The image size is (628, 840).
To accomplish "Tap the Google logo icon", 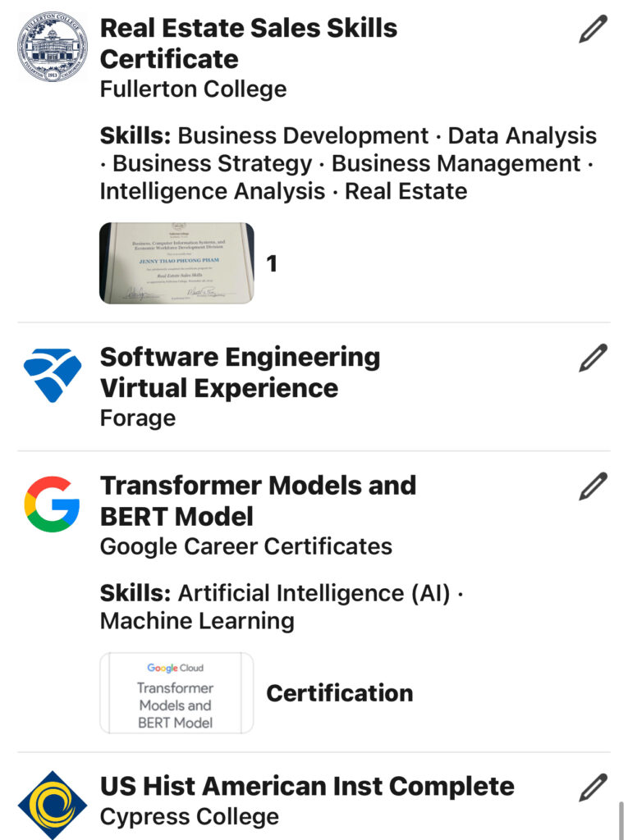I will click(52, 504).
